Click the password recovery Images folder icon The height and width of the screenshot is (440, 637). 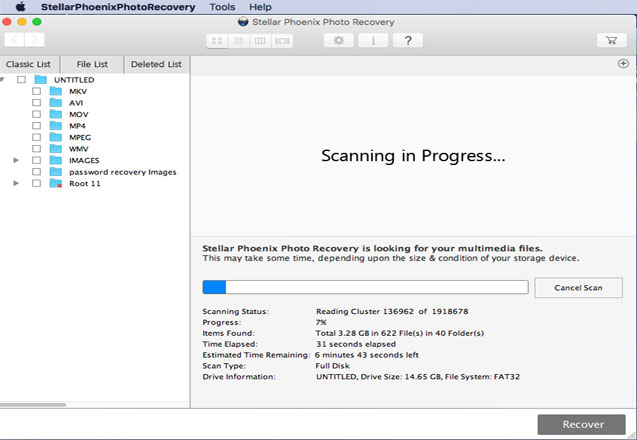click(x=56, y=171)
